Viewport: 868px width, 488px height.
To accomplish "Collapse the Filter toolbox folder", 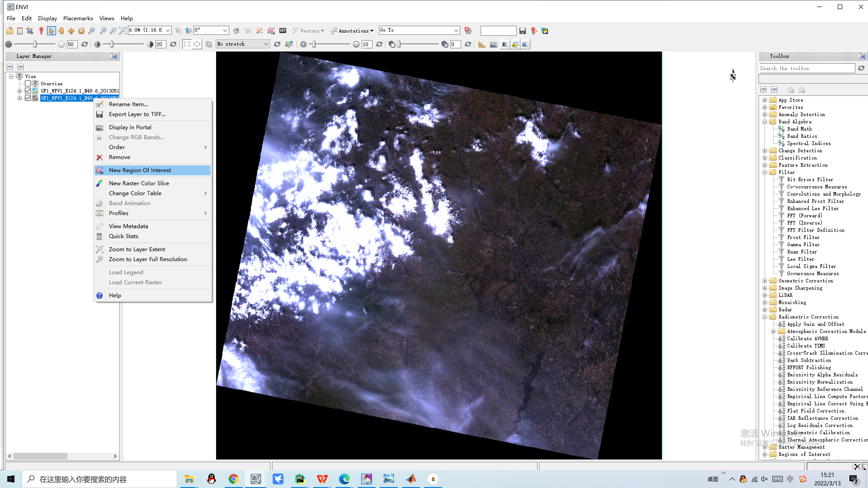I will (x=765, y=172).
